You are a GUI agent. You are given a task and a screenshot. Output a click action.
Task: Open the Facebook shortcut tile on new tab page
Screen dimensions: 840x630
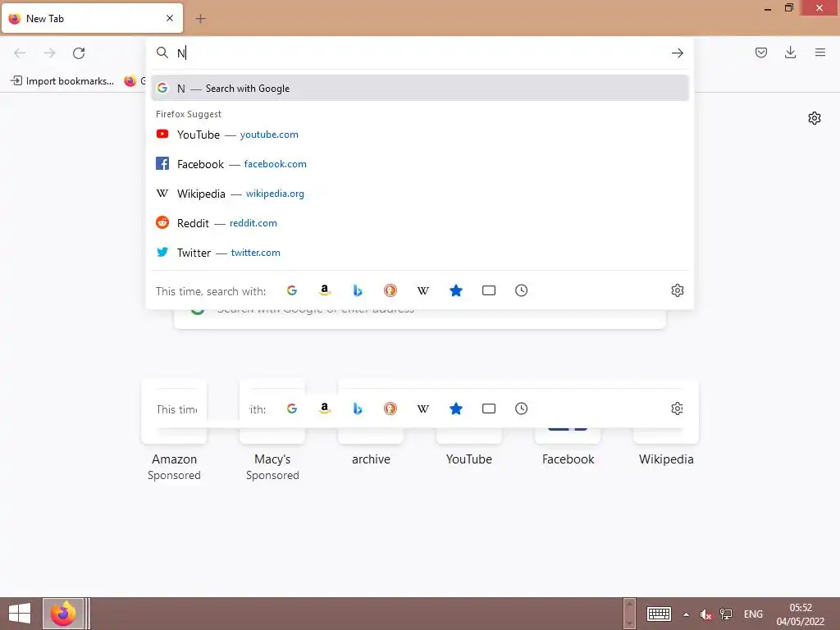pos(568,423)
